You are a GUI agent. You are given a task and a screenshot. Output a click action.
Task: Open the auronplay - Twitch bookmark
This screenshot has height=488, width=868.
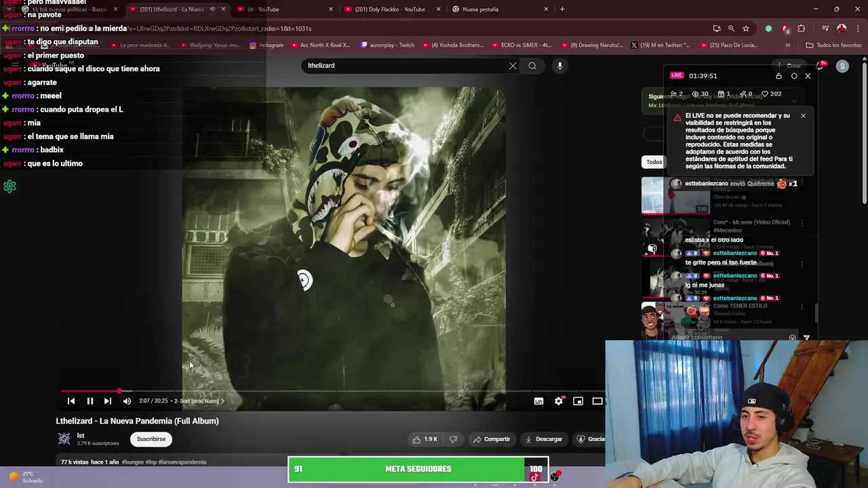point(387,45)
